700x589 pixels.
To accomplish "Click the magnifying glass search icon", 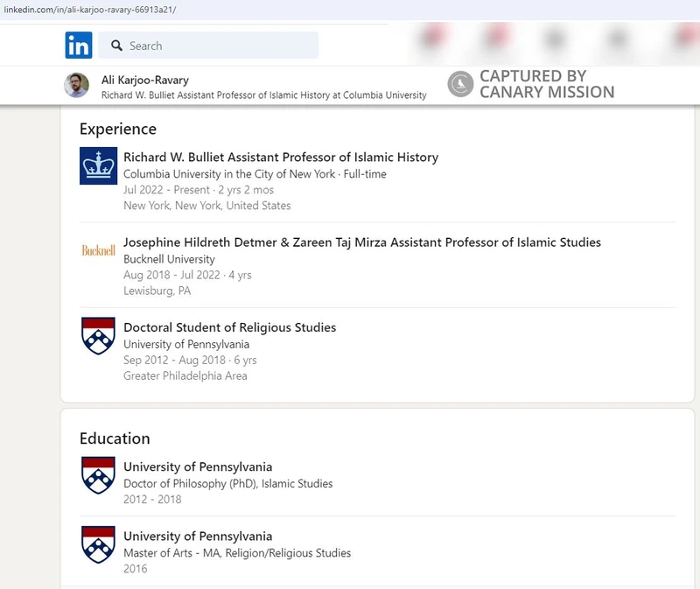I will coord(115,45).
